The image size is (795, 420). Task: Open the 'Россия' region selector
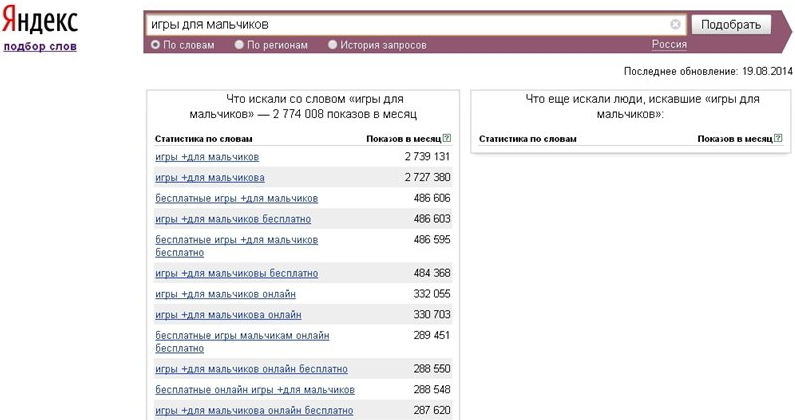(669, 44)
